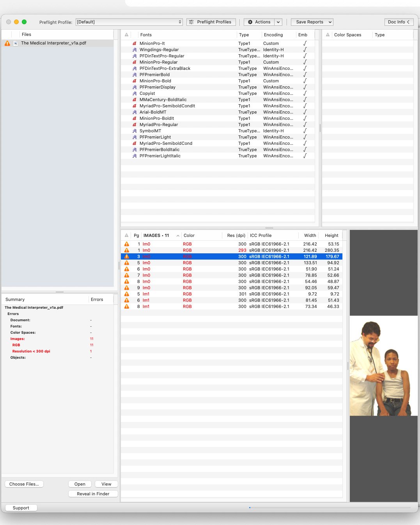420x525 pixels.
Task: Click the Support button
Action: tap(21, 508)
